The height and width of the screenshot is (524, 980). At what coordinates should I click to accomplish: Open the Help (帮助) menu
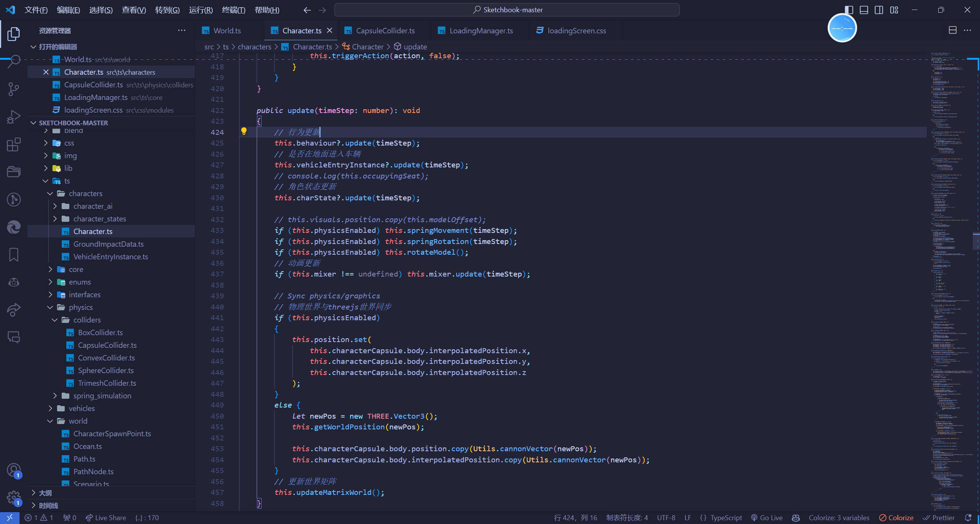(267, 10)
